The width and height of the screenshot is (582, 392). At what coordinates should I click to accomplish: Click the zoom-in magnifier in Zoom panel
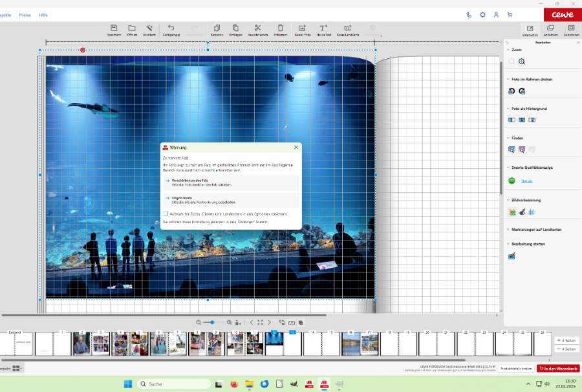(522, 61)
